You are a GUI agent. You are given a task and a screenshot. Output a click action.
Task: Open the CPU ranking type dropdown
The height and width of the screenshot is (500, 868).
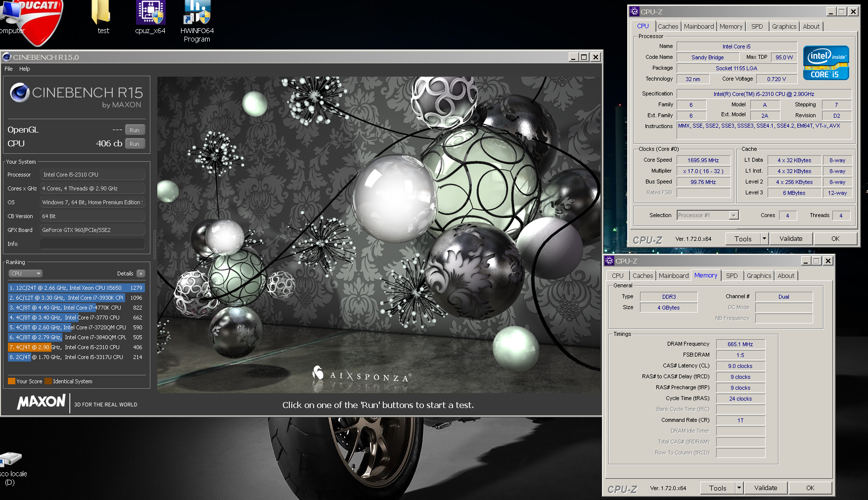click(x=26, y=273)
